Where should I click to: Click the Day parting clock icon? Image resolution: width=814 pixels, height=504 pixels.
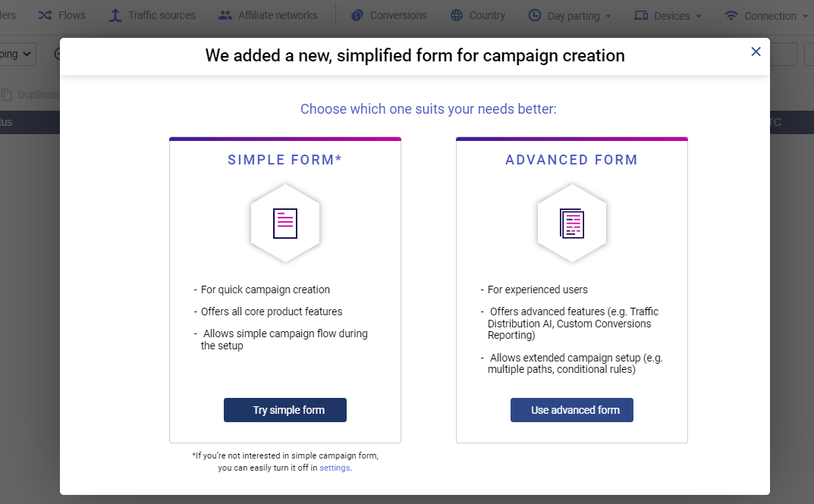tap(535, 15)
